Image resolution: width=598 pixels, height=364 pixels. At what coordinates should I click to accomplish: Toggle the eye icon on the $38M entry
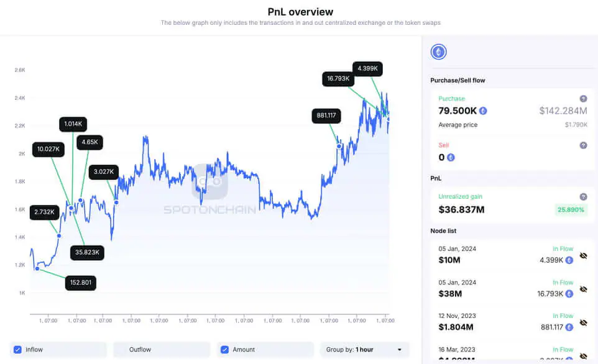[x=582, y=289]
